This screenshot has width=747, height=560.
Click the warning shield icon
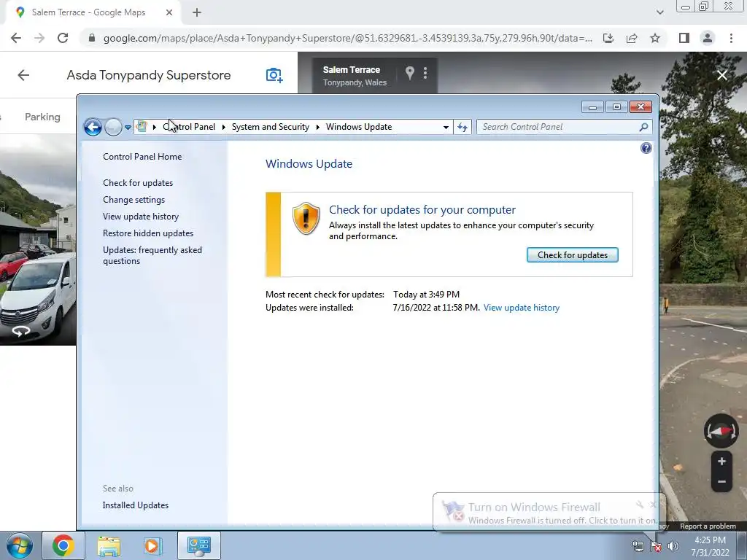306,218
